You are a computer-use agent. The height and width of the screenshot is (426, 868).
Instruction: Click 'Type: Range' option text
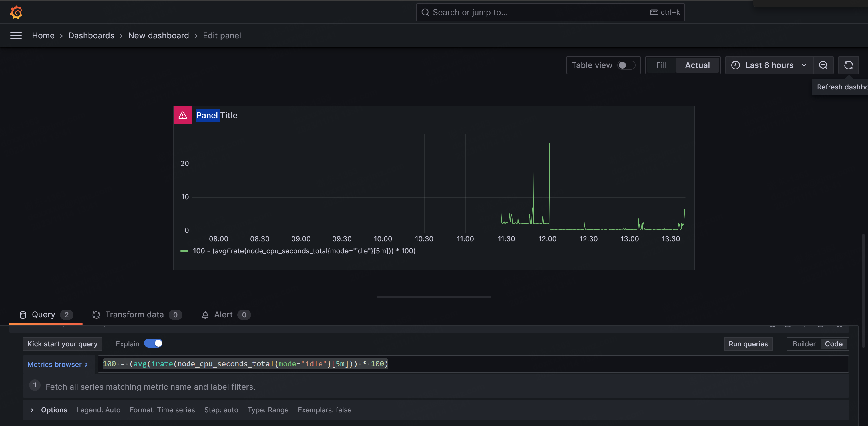pyautogui.click(x=268, y=410)
